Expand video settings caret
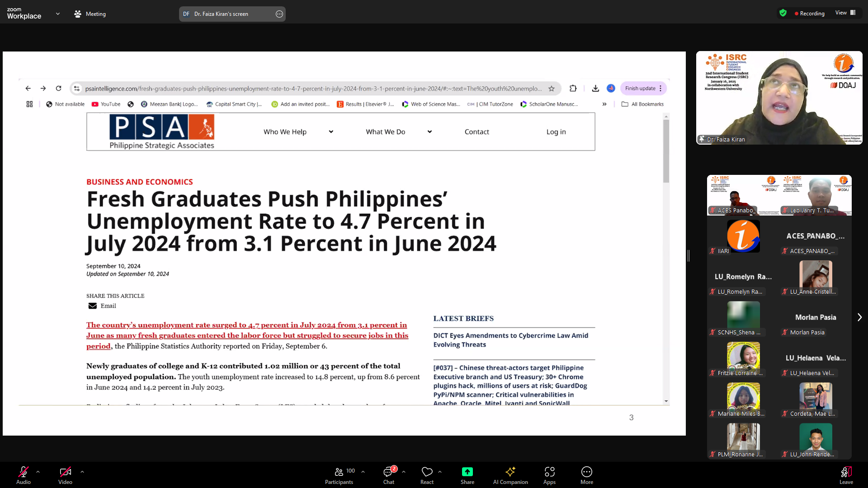 coord(82,472)
